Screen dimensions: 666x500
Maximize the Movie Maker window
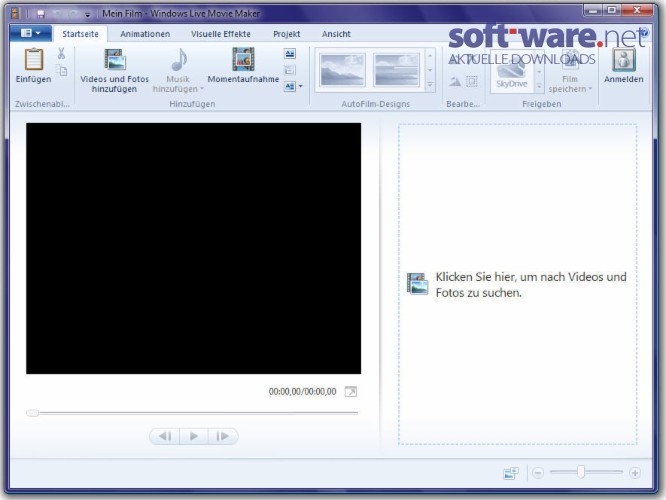(612, 10)
